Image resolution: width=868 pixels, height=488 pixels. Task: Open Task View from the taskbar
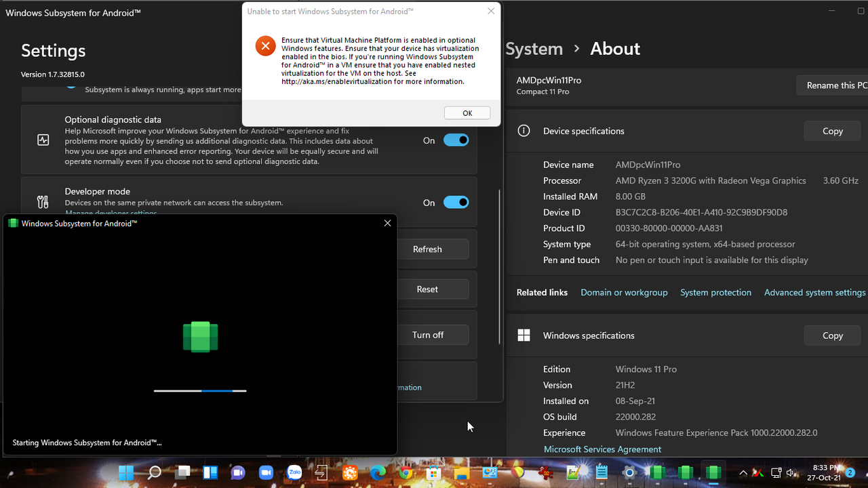coord(183,472)
